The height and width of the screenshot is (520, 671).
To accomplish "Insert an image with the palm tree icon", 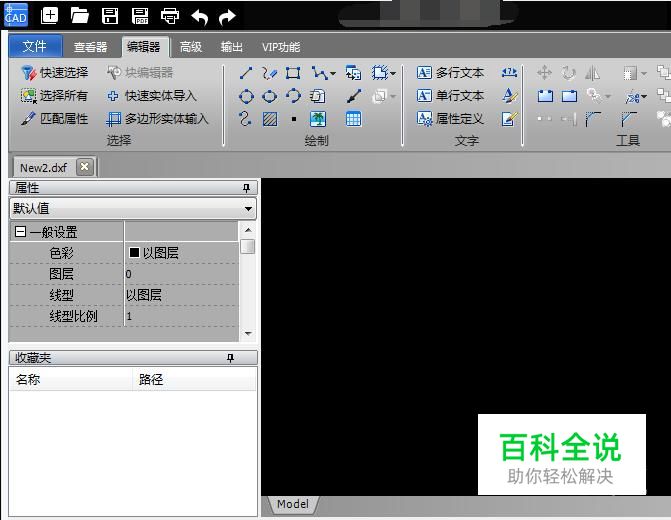I will (318, 119).
